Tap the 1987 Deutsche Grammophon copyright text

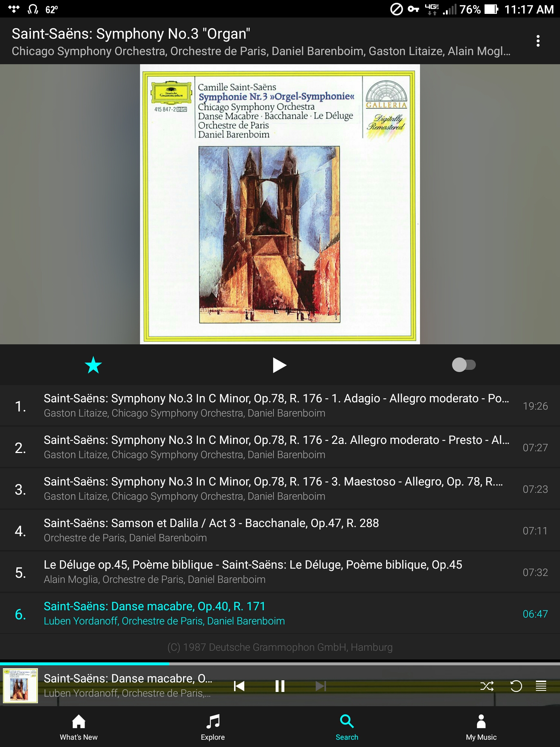click(280, 647)
